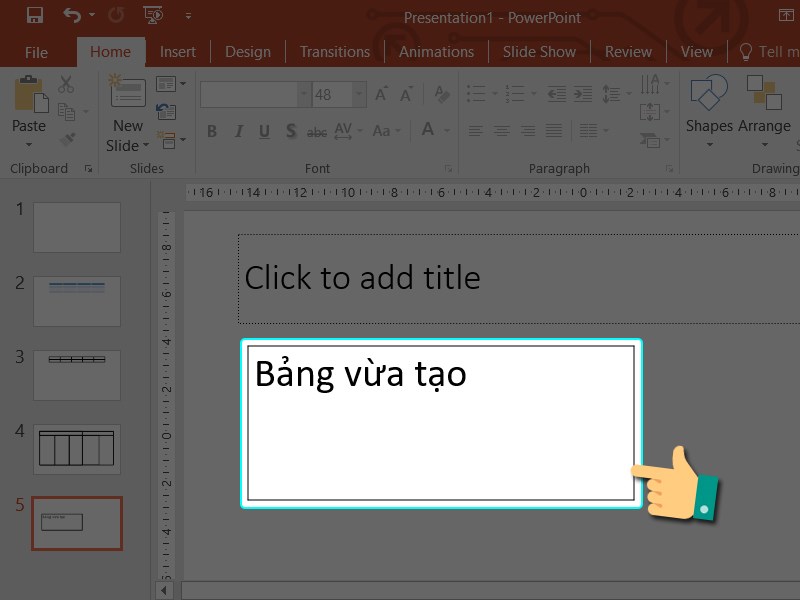
Task: Switch to the Insert tab
Action: pyautogui.click(x=178, y=51)
